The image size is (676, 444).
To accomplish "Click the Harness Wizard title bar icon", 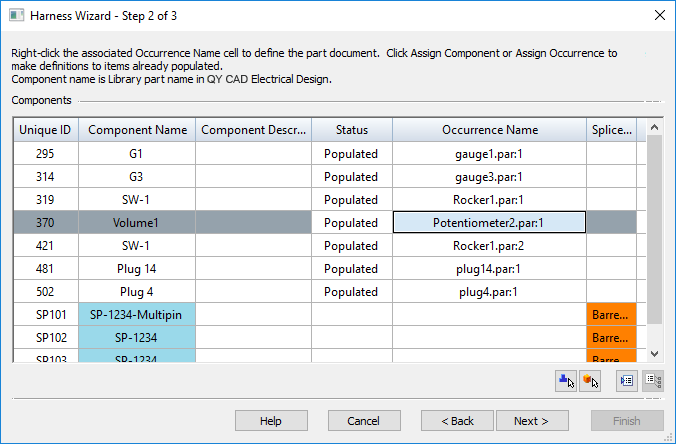I will (14, 14).
